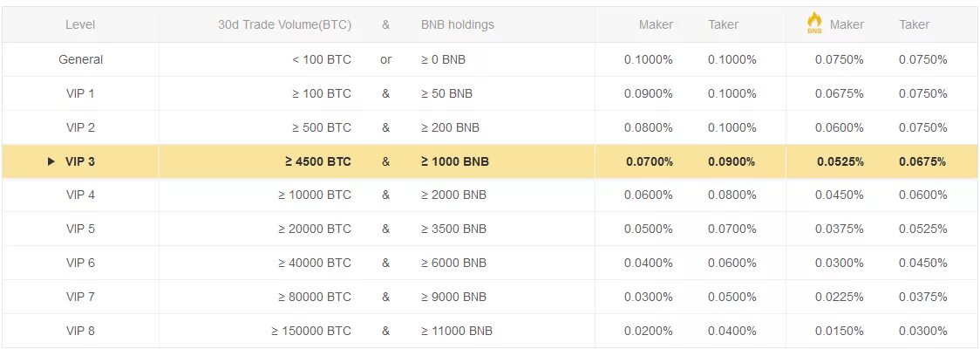Click the VIP 8 level label
This screenshot has height=349, width=980.
pyautogui.click(x=80, y=331)
